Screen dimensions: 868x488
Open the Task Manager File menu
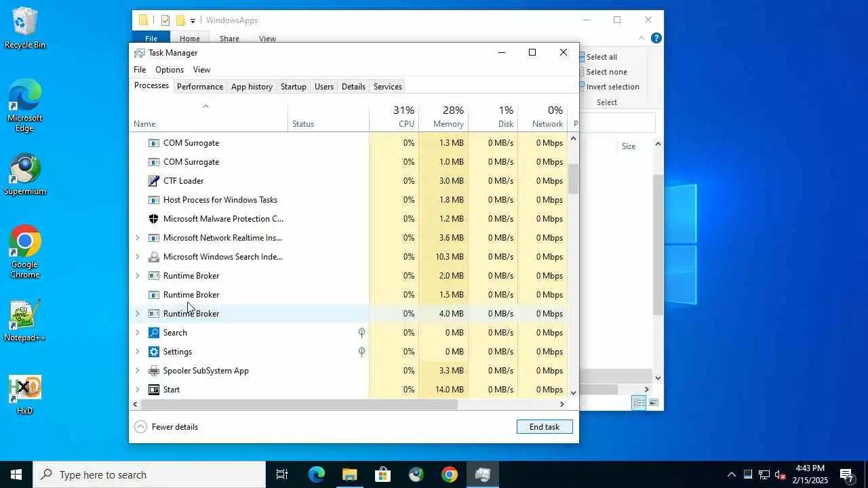(140, 70)
